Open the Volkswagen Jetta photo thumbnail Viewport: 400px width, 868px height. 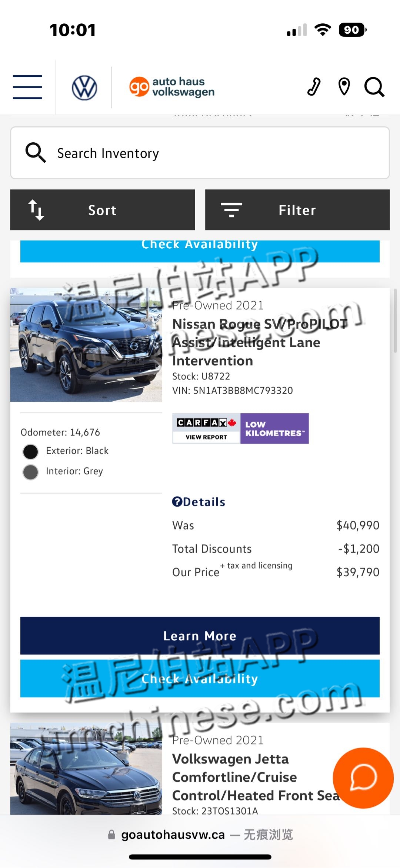point(86,768)
